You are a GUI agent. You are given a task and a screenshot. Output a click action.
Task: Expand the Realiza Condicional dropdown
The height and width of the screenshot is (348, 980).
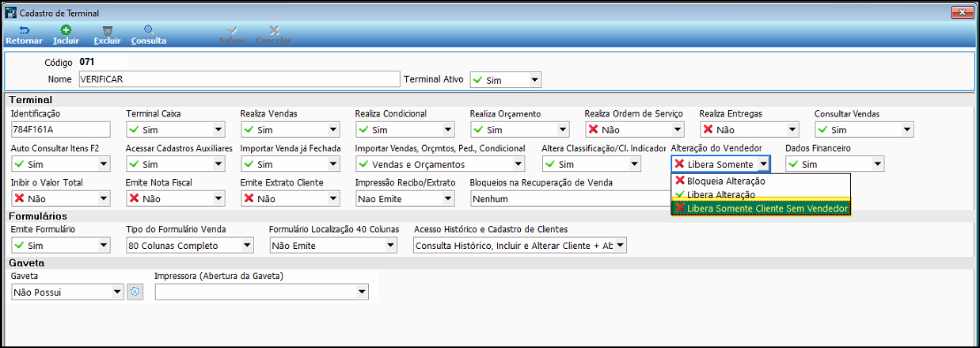(x=448, y=130)
